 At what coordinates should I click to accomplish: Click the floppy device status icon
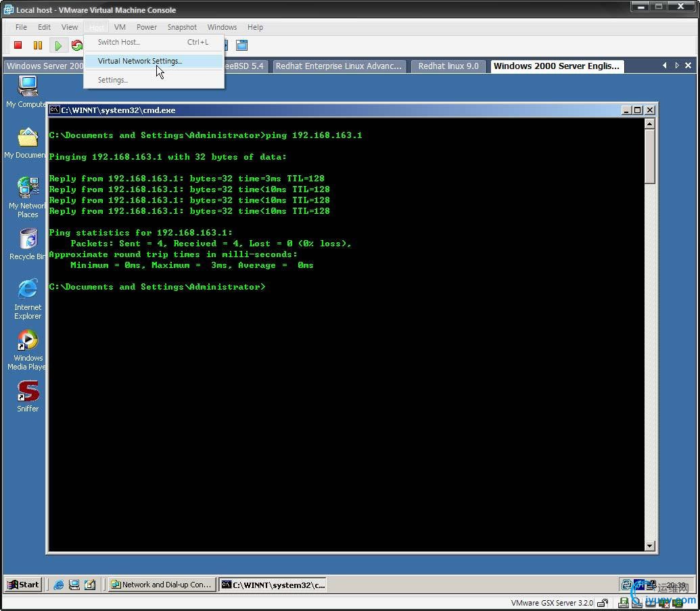point(623,603)
